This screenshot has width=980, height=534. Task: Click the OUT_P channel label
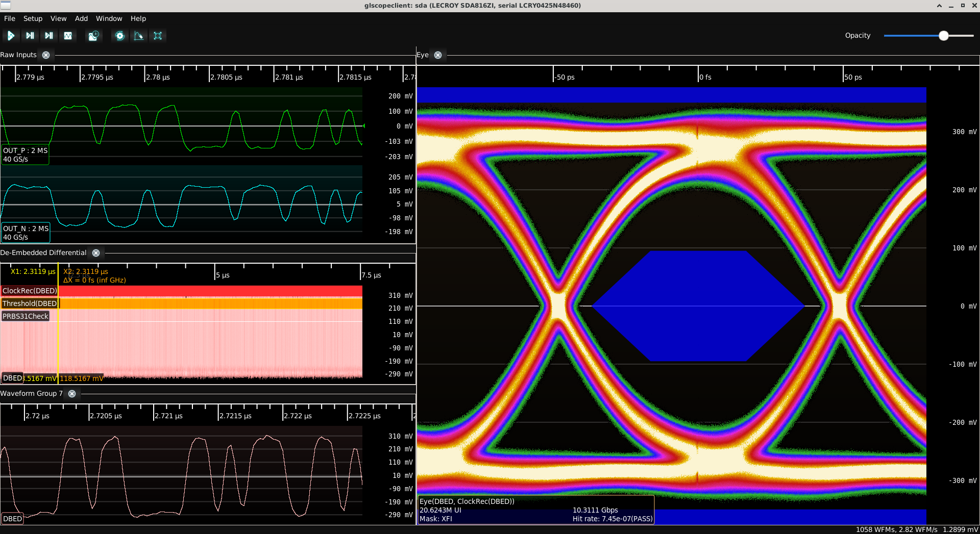tap(25, 155)
